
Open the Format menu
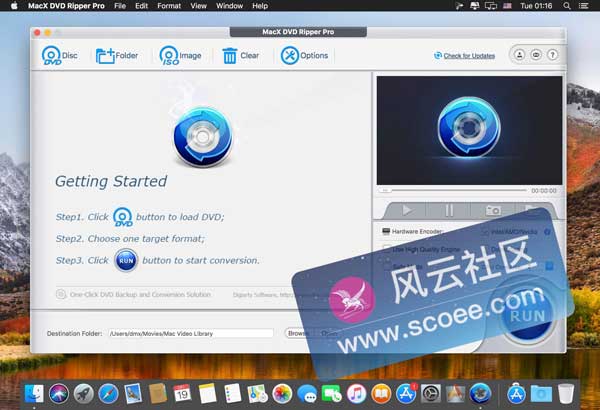(x=169, y=6)
